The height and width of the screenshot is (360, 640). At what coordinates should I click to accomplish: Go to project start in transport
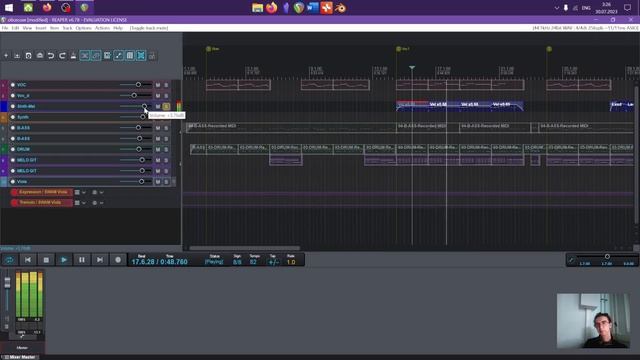[28, 260]
